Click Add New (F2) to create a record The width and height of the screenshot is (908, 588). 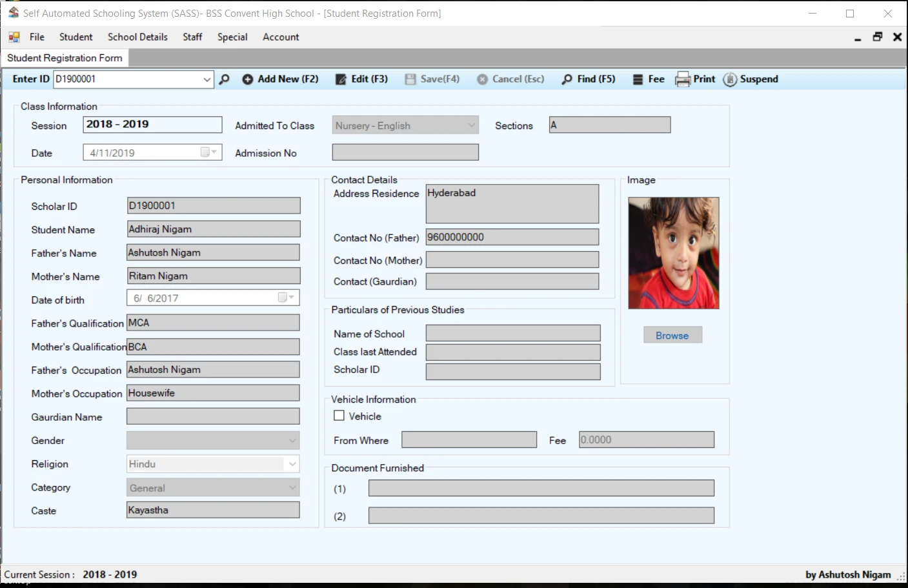[280, 79]
